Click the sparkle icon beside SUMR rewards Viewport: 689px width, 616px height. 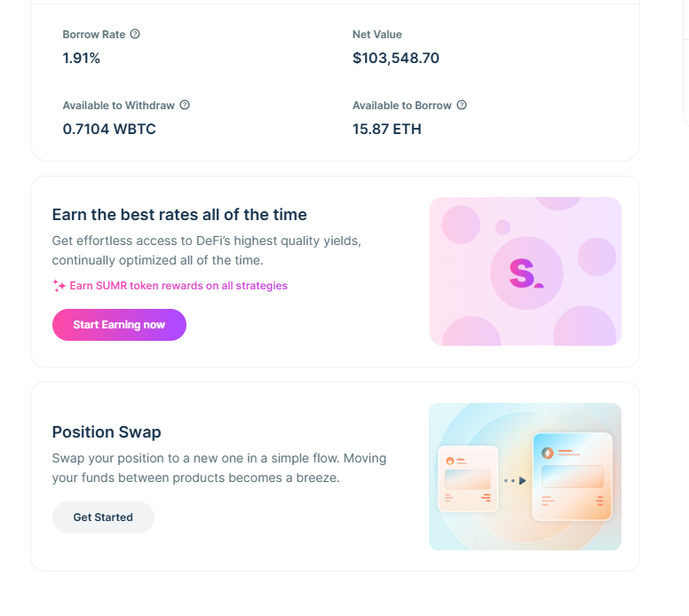click(59, 286)
